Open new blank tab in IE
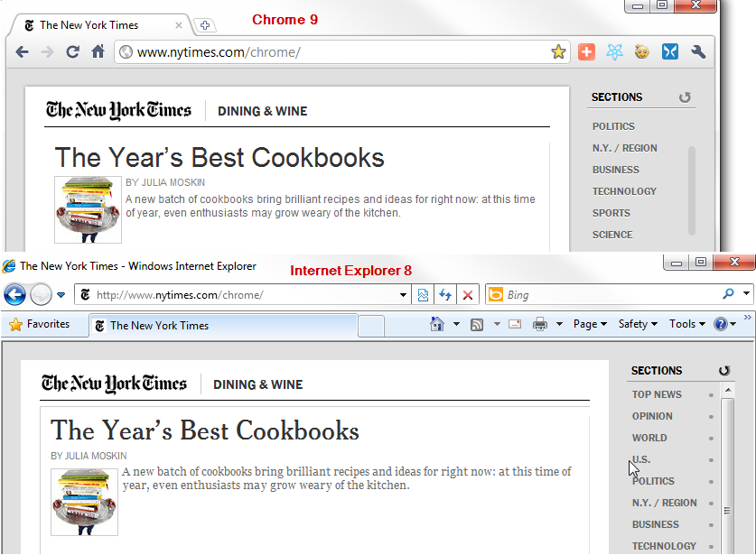The image size is (756, 555). [371, 326]
